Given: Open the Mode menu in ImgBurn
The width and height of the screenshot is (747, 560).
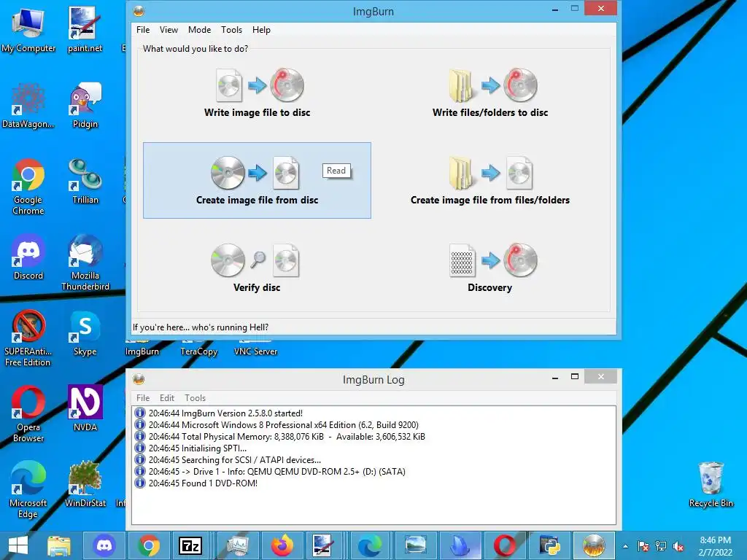Looking at the screenshot, I should [199, 29].
